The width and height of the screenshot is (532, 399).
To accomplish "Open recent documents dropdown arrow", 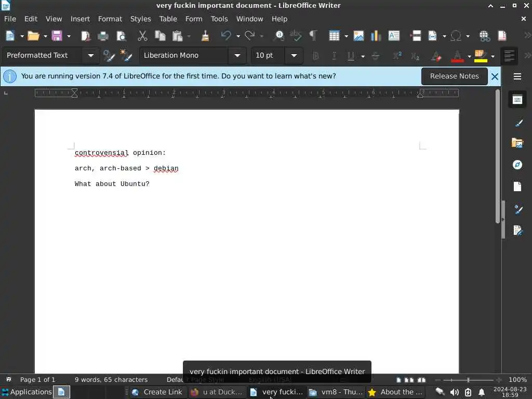I will pos(45,36).
